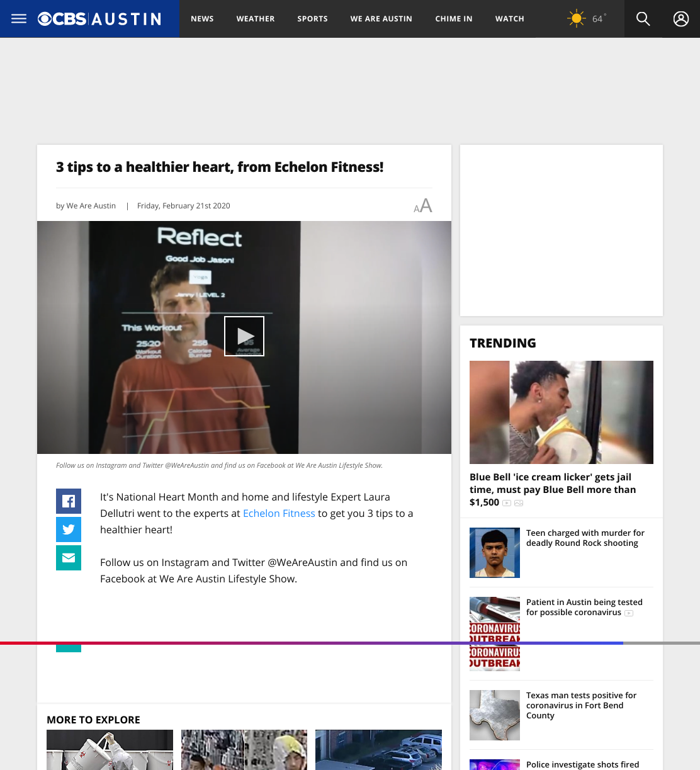The width and height of the screenshot is (700, 770).
Task: Open Police investigate shots fired story
Action: coord(582,764)
